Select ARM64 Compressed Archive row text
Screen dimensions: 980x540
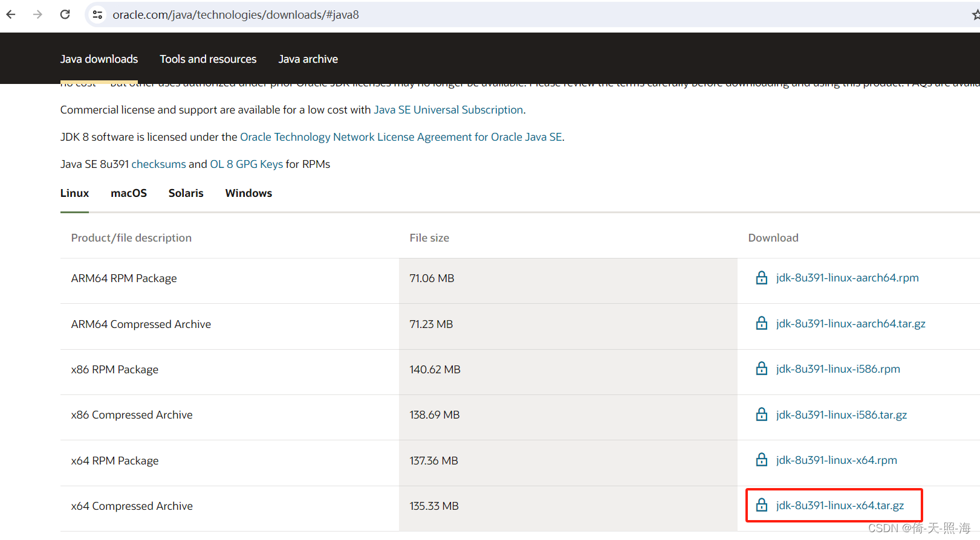[141, 324]
